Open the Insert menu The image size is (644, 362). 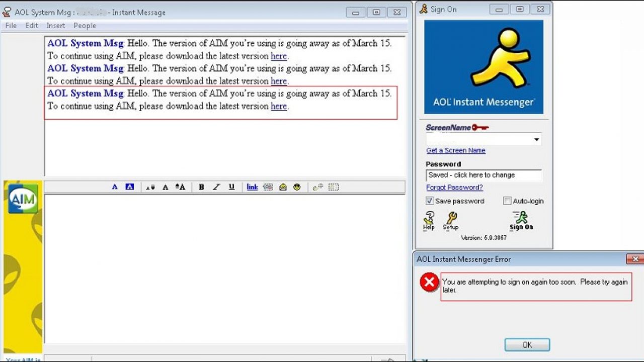coord(56,26)
